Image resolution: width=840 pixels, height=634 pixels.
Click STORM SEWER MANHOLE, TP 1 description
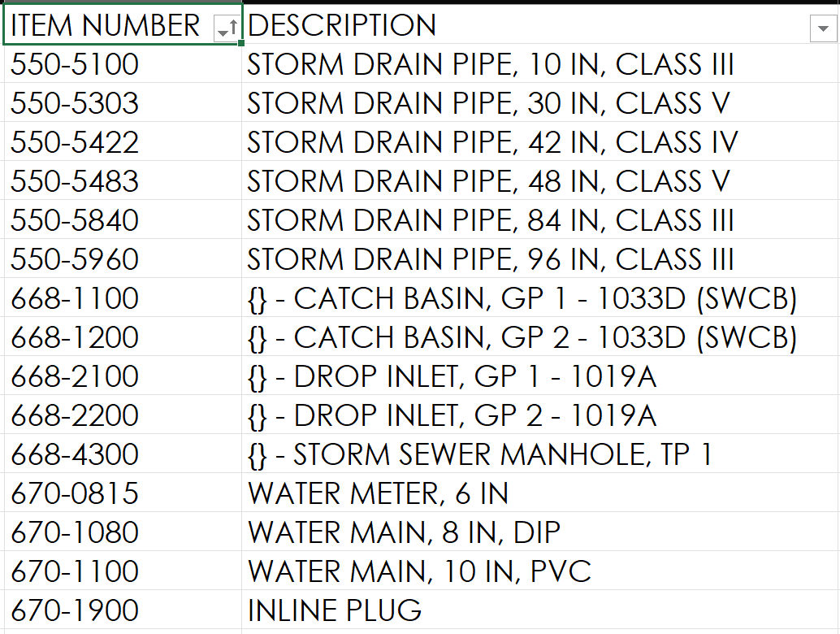pos(479,454)
